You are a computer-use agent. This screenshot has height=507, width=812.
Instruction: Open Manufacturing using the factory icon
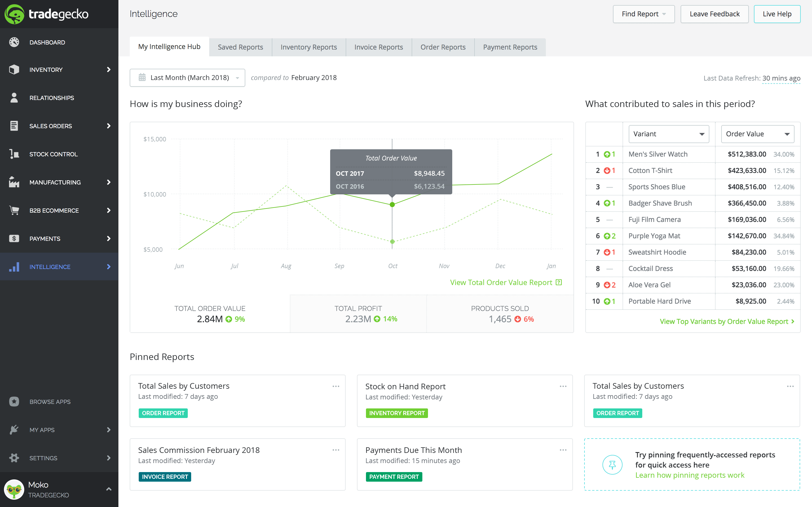[x=14, y=182]
